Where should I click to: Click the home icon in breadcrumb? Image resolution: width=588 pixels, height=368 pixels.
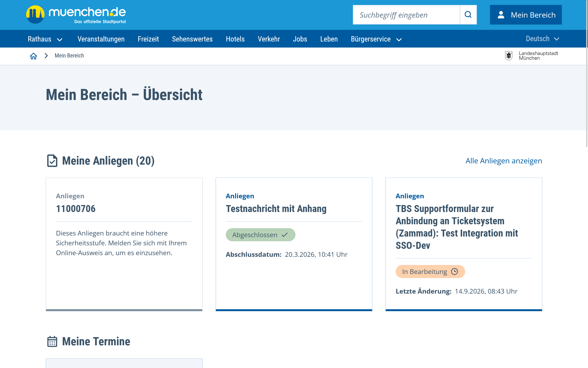33,56
